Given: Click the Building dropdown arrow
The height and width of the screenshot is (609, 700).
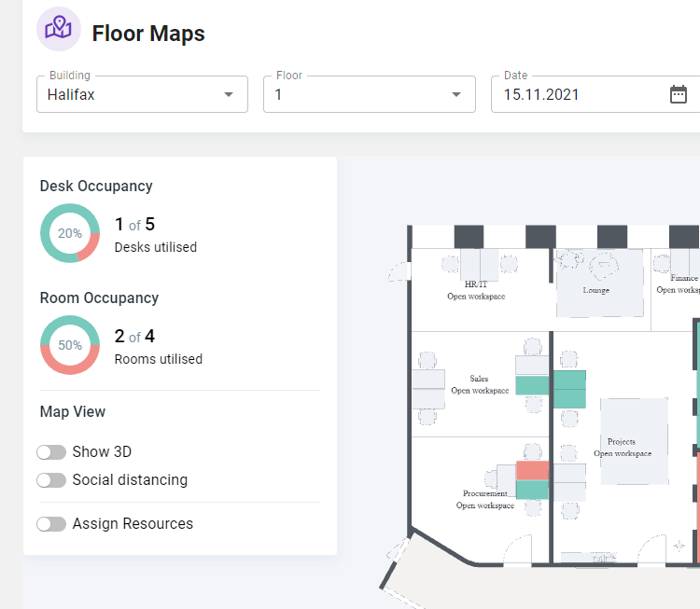Looking at the screenshot, I should pyautogui.click(x=229, y=94).
